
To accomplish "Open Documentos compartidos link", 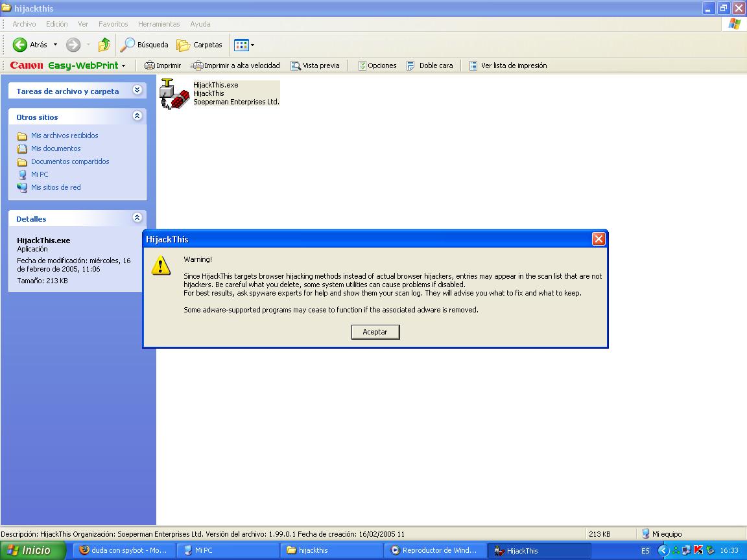I will pyautogui.click(x=70, y=161).
